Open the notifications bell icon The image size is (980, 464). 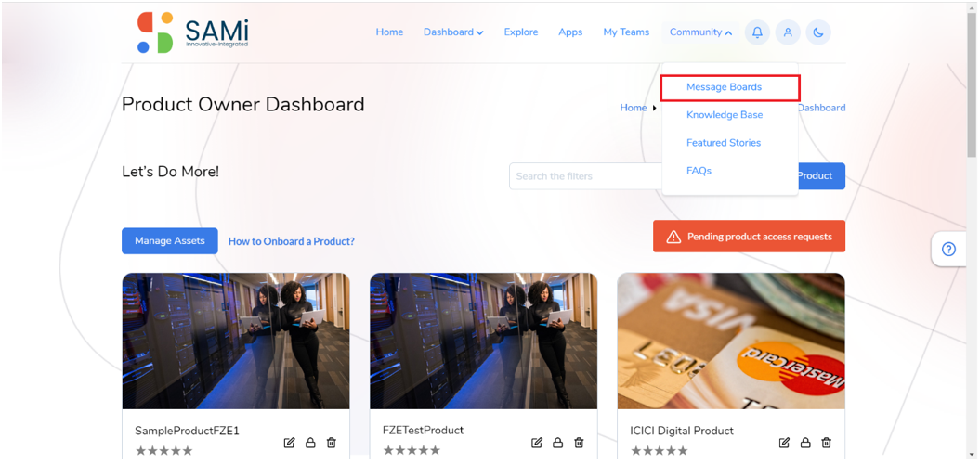coord(757,32)
